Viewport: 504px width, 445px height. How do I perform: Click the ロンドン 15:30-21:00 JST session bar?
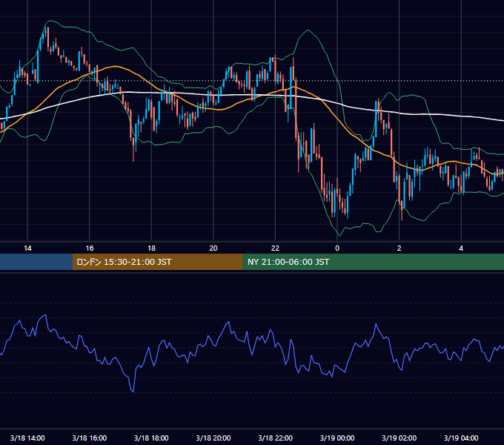click(x=157, y=262)
